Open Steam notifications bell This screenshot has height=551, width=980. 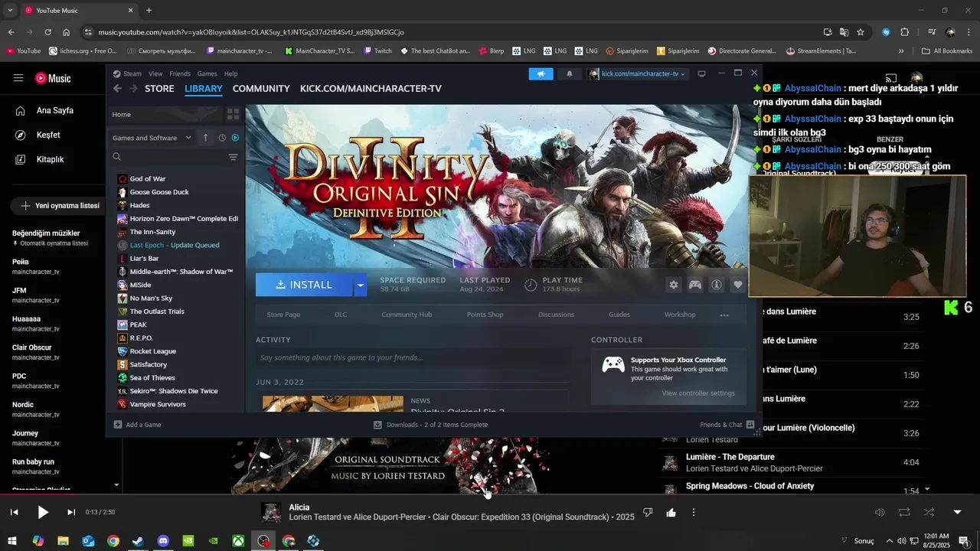pos(569,73)
